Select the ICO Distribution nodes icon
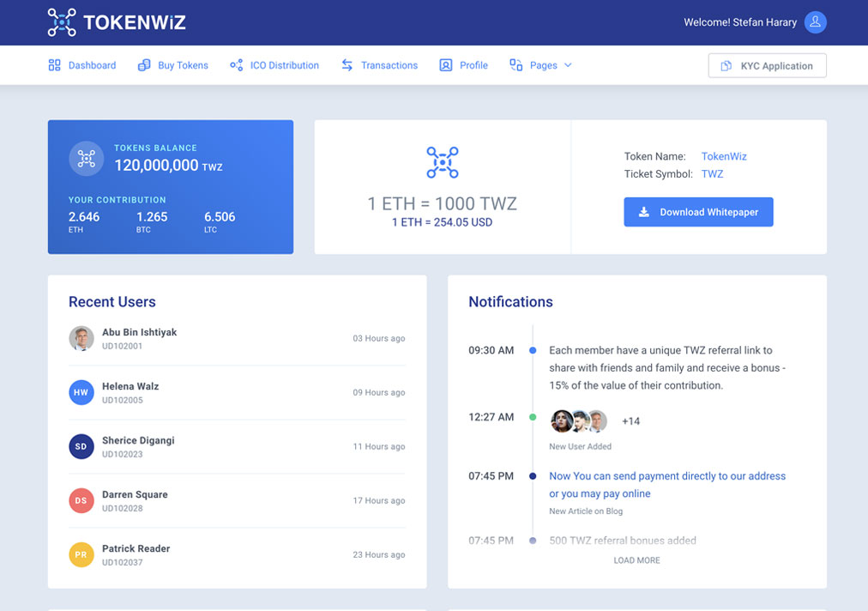Screen dimensions: 868x611 click(235, 64)
